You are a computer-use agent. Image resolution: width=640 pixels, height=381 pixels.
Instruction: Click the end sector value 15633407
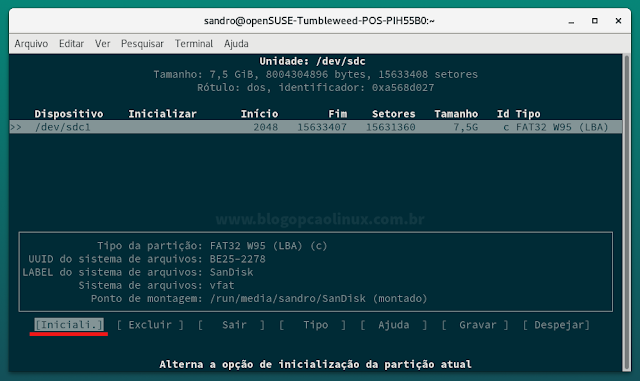pyautogui.click(x=322, y=127)
